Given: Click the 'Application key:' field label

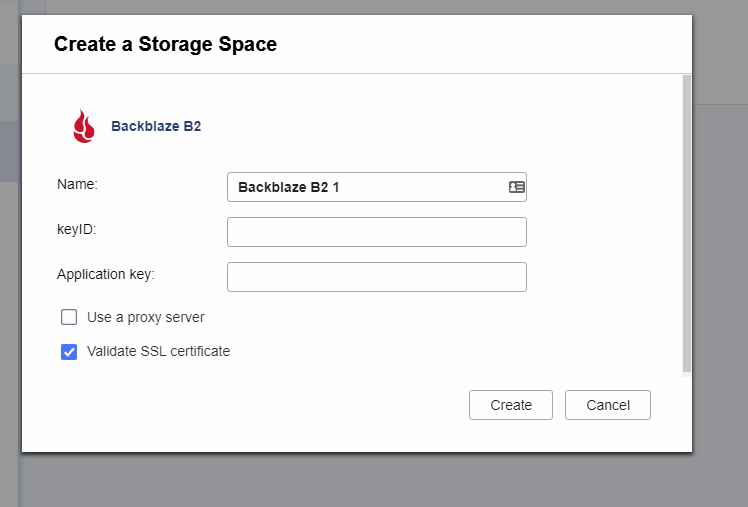Looking at the screenshot, I should point(106,274).
